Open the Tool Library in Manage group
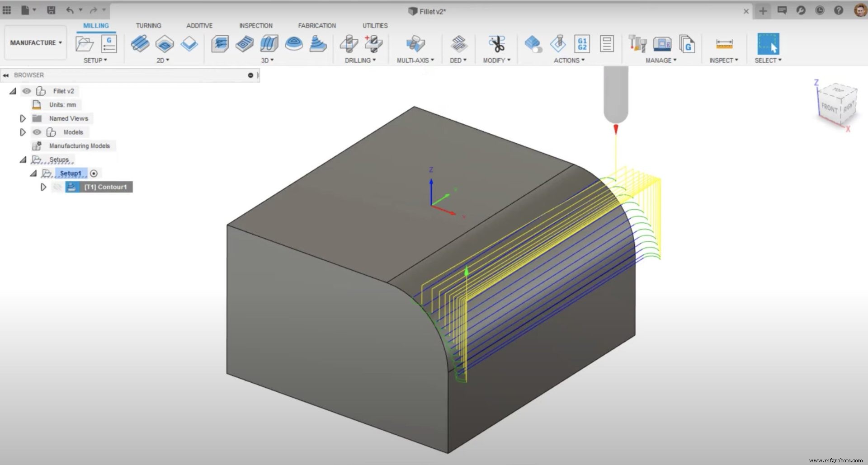The width and height of the screenshot is (868, 465). click(x=638, y=44)
